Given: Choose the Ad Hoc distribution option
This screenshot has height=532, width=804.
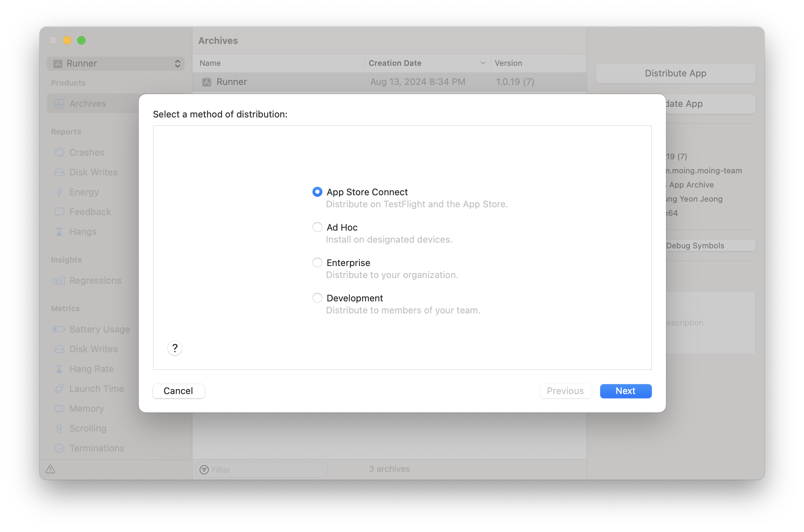Looking at the screenshot, I should pos(317,227).
